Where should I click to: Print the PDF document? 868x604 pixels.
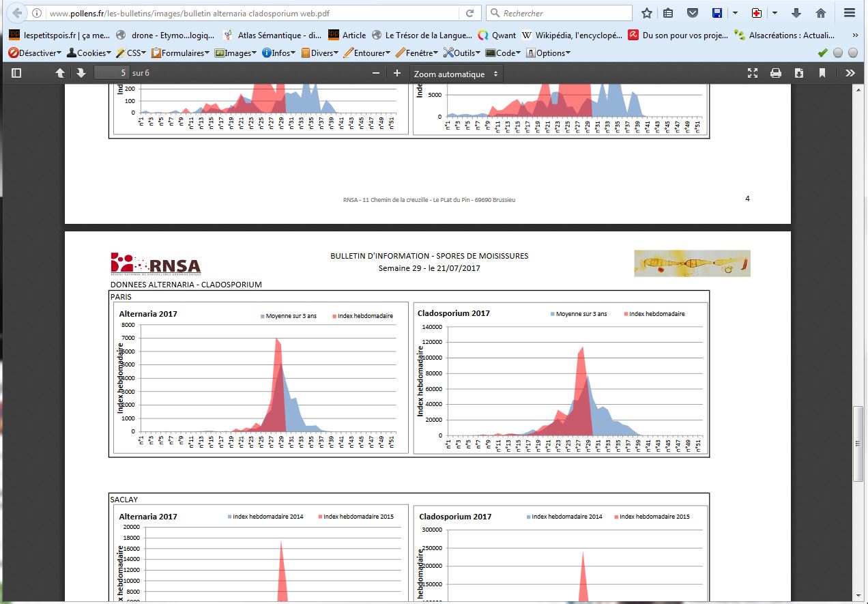[x=776, y=73]
